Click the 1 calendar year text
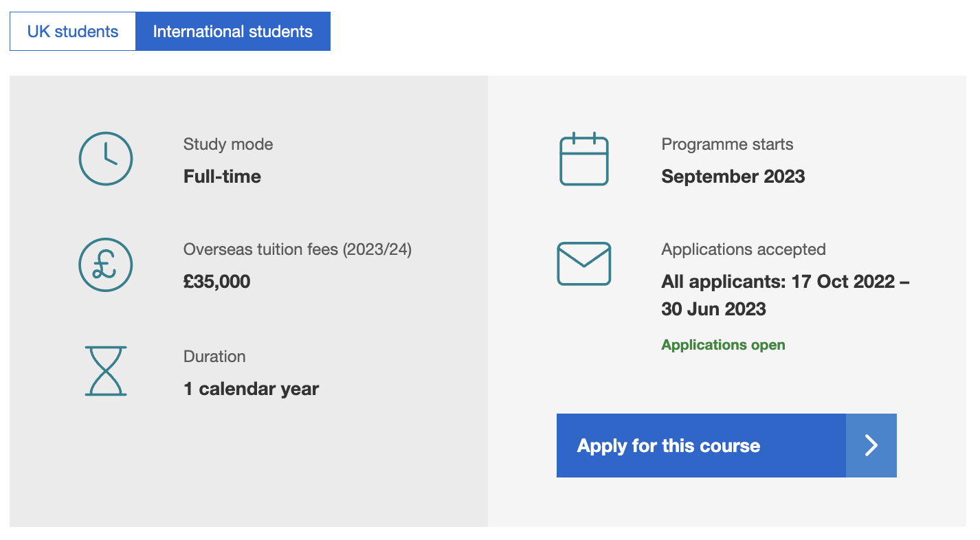This screenshot has width=980, height=540. pyautogui.click(x=251, y=389)
